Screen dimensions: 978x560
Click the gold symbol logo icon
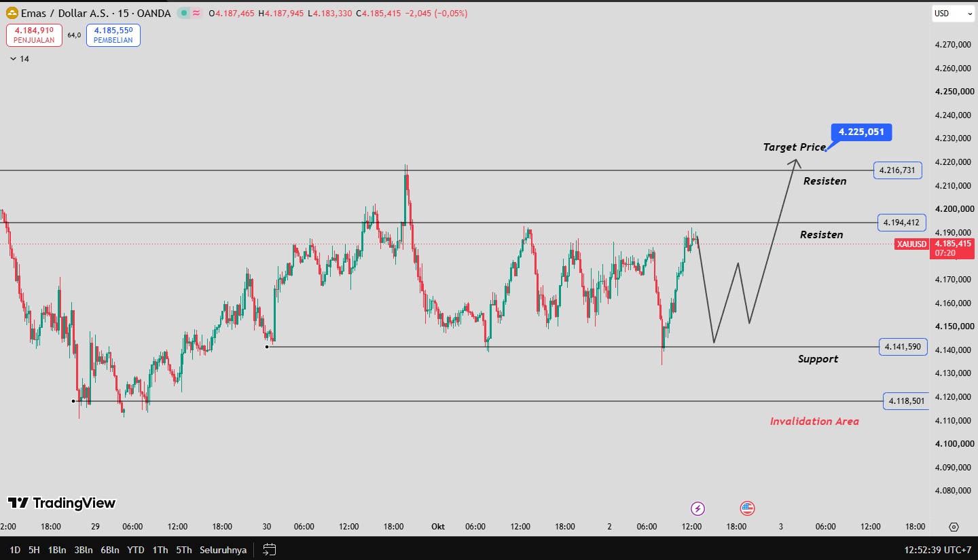coord(12,13)
